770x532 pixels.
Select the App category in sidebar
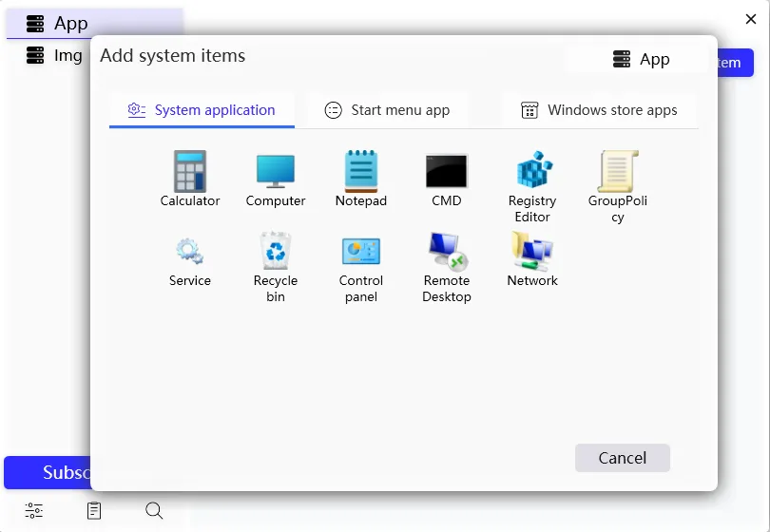pos(95,24)
